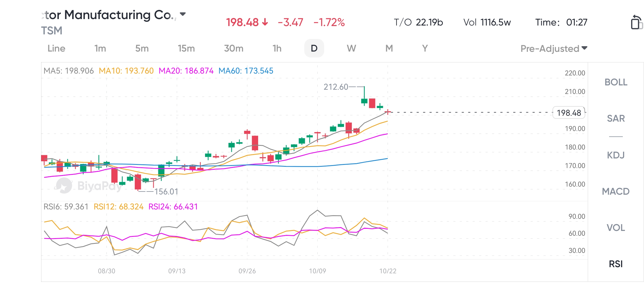Click the -1.72% percentage change
This screenshot has width=644, height=290.
[329, 22]
